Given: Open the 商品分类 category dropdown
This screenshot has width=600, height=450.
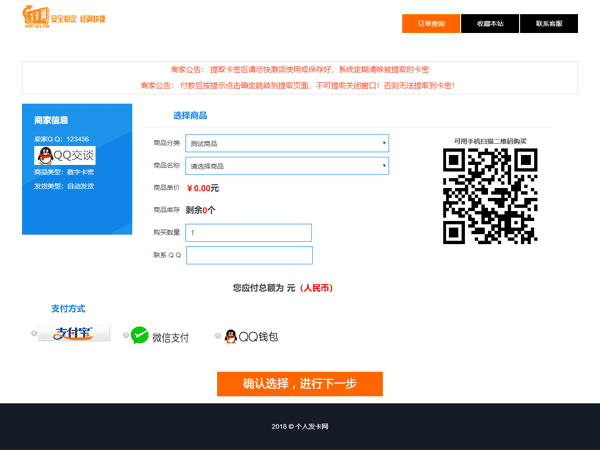Looking at the screenshot, I should pyautogui.click(x=287, y=143).
